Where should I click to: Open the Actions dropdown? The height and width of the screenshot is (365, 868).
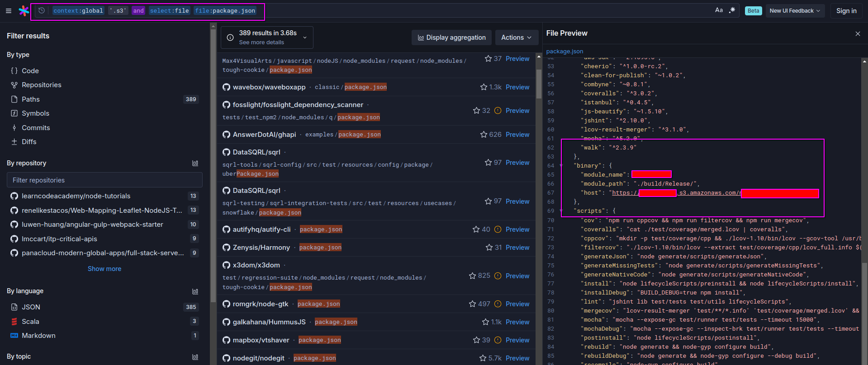(x=517, y=37)
